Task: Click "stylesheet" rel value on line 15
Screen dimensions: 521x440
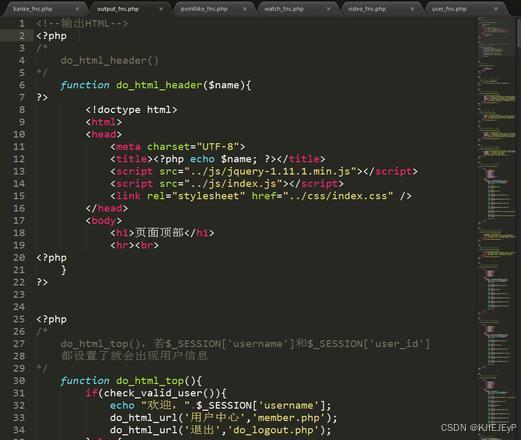Action: coord(208,196)
